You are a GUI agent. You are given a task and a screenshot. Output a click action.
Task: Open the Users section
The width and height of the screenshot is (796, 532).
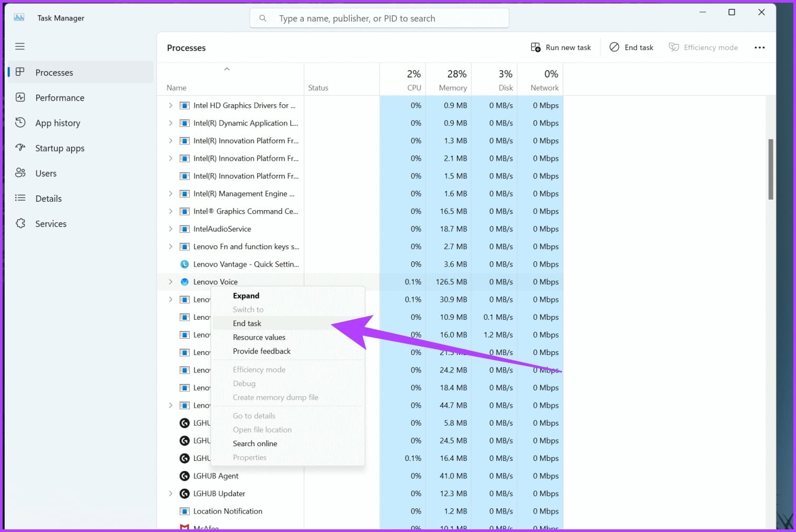tap(45, 173)
